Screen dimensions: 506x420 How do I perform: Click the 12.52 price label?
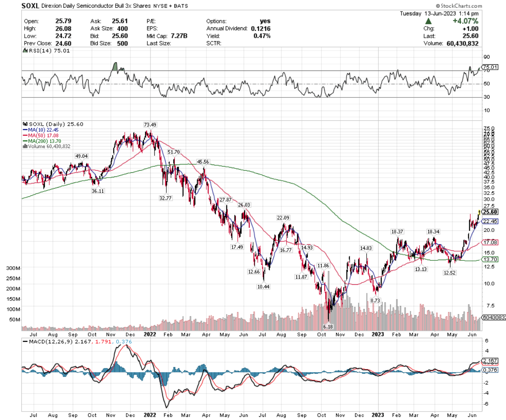[x=449, y=273]
